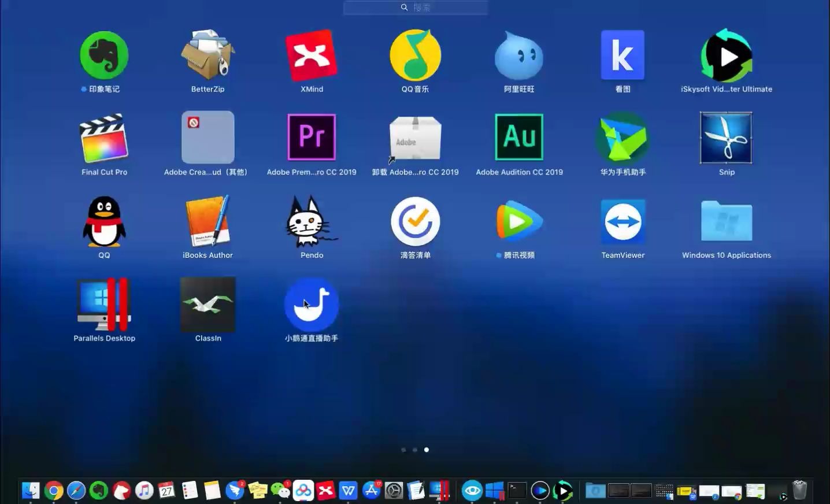Open TeamViewer
The height and width of the screenshot is (504, 830).
coord(622,221)
